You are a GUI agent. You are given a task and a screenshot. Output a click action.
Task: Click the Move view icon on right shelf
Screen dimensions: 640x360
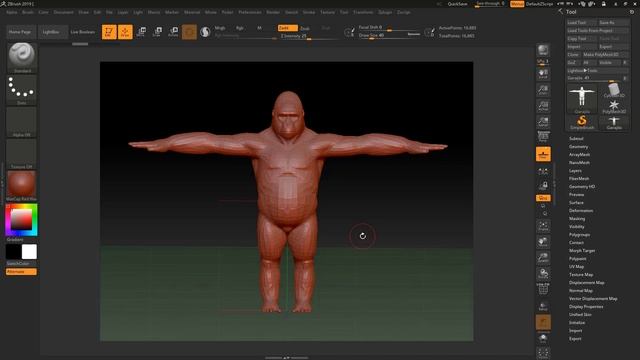pos(543,242)
